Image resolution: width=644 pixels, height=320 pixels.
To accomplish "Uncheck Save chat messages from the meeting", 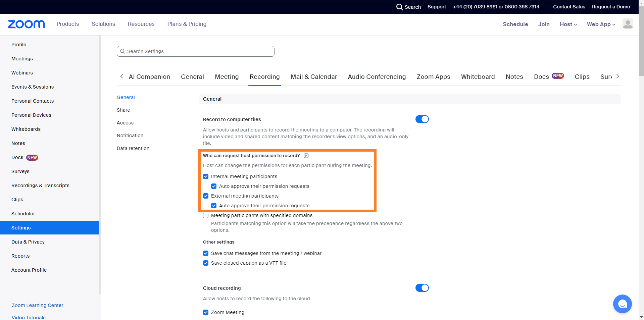I will [x=206, y=253].
